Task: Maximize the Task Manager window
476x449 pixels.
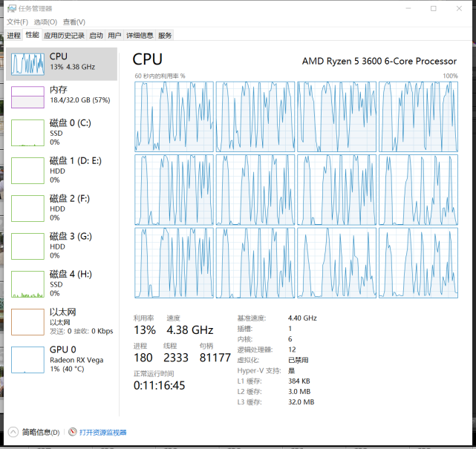Action: pyautogui.click(x=434, y=8)
